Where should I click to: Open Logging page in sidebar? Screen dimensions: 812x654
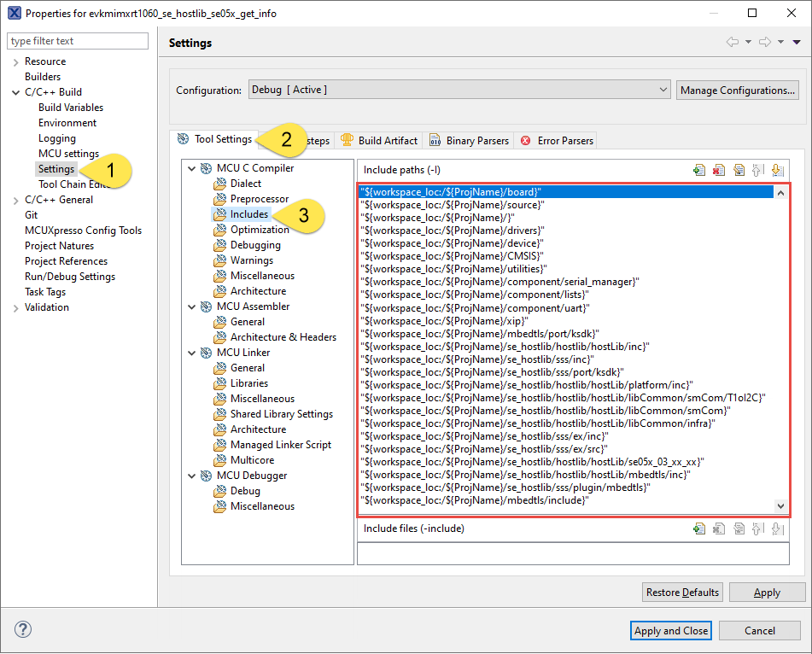pos(57,138)
